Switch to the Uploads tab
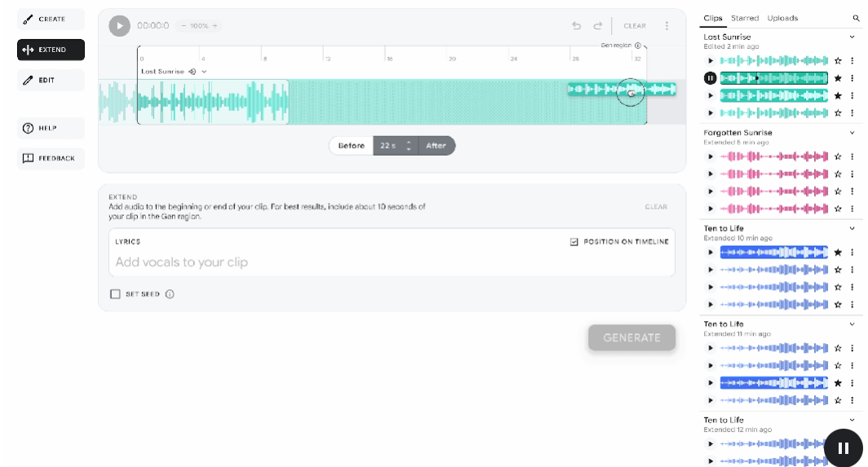 (782, 18)
